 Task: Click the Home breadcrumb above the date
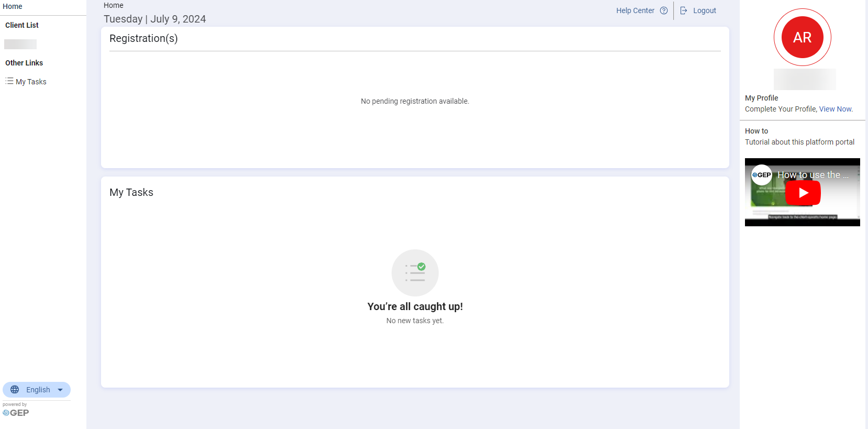pyautogui.click(x=114, y=5)
